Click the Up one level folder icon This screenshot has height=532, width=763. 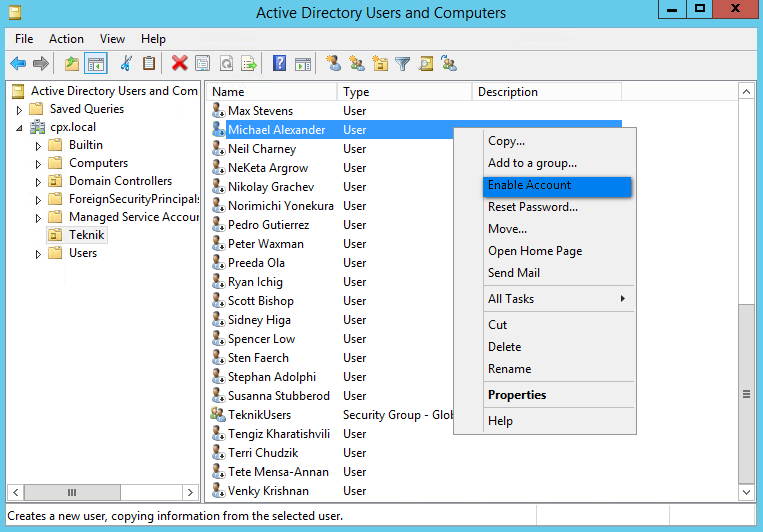(x=72, y=64)
